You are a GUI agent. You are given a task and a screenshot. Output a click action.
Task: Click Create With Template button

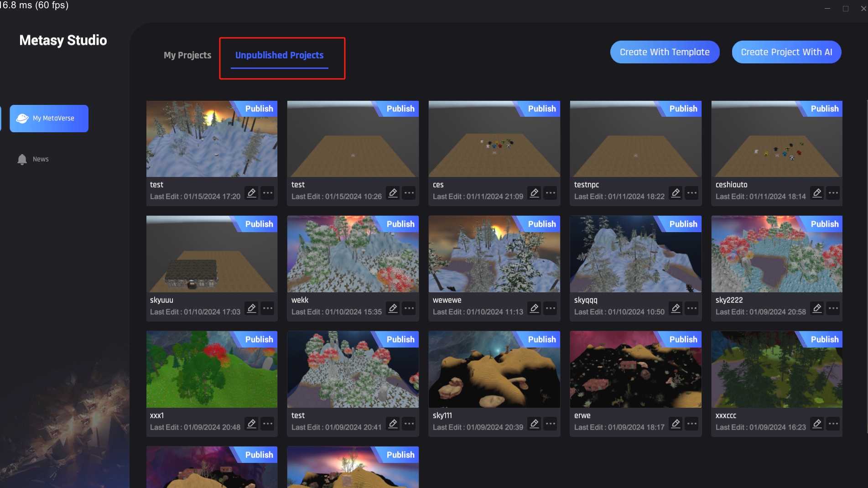[x=665, y=52]
